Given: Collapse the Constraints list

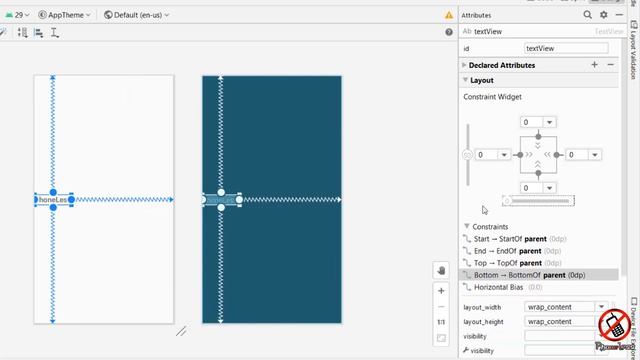Looking at the screenshot, I should 467,226.
